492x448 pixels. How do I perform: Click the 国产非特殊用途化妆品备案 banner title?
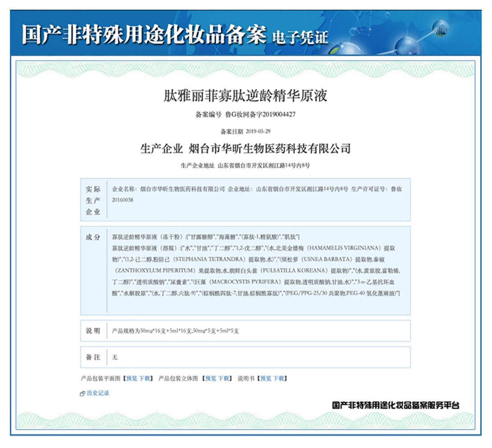[143, 36]
